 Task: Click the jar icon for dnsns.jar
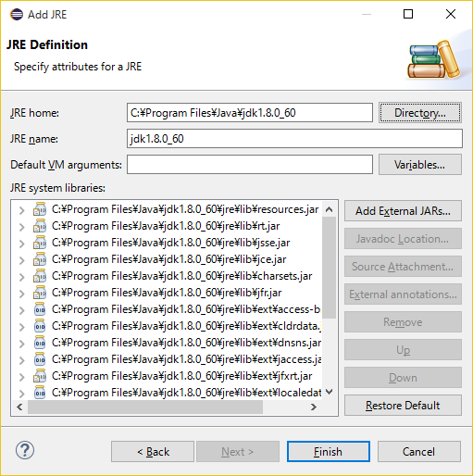click(40, 343)
